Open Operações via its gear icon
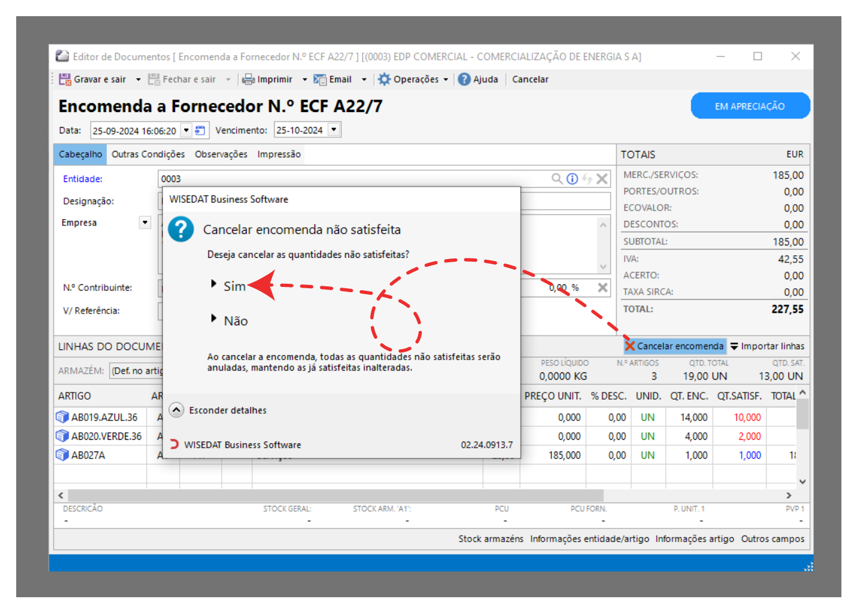Image resolution: width=853 pixels, height=616 pixels. tap(384, 80)
